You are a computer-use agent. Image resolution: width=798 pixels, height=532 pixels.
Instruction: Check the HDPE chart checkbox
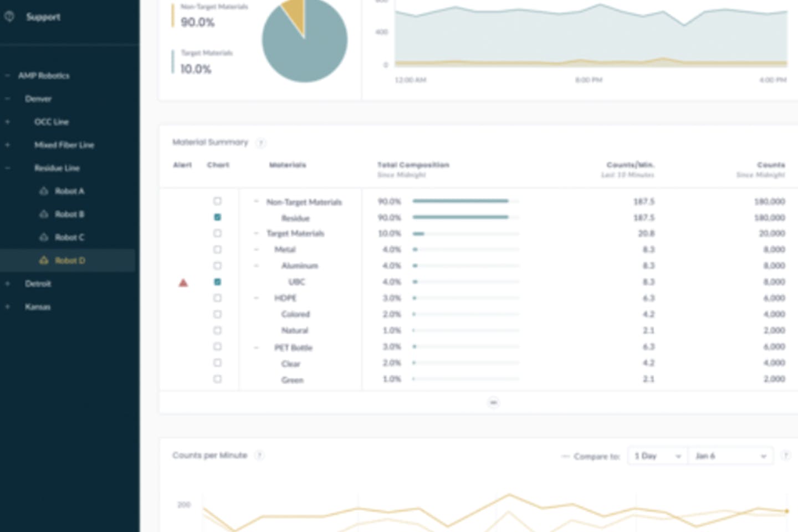[217, 298]
